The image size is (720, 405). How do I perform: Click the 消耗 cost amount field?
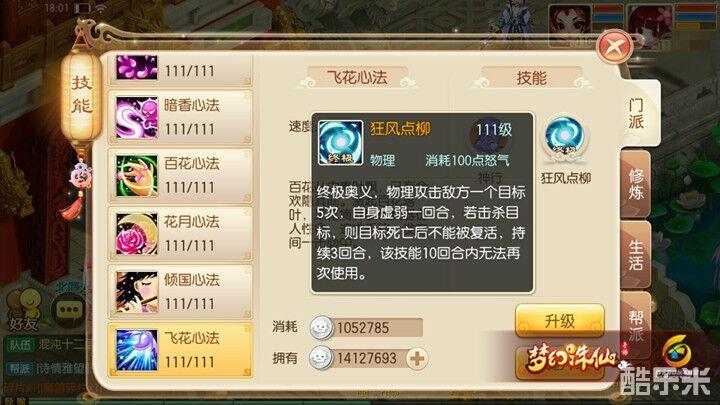[x=366, y=327]
